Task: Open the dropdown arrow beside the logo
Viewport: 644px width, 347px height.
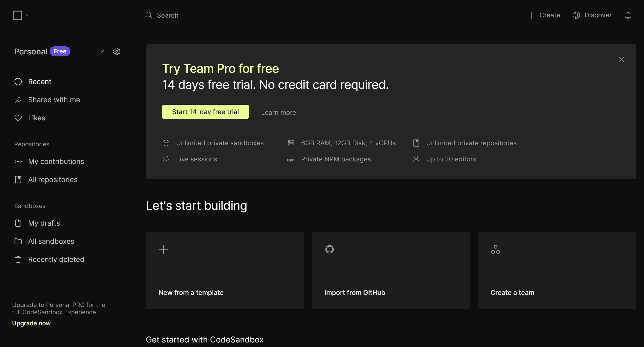Action: point(28,15)
